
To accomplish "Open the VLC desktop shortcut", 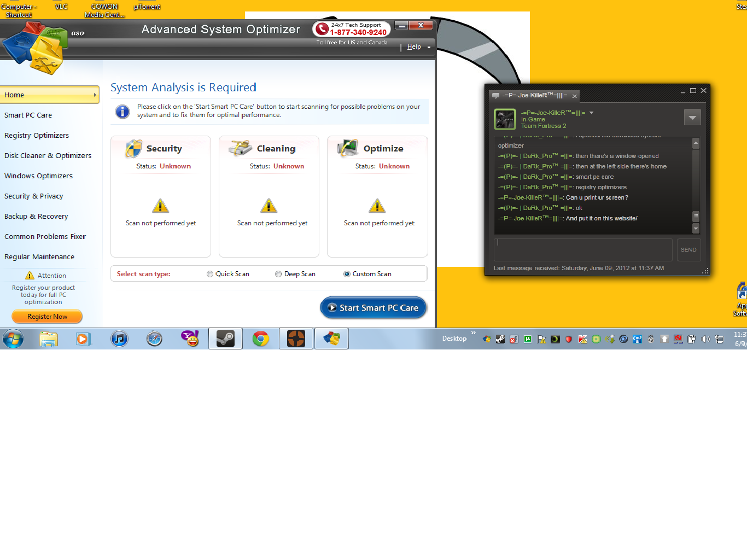I will pyautogui.click(x=61, y=7).
